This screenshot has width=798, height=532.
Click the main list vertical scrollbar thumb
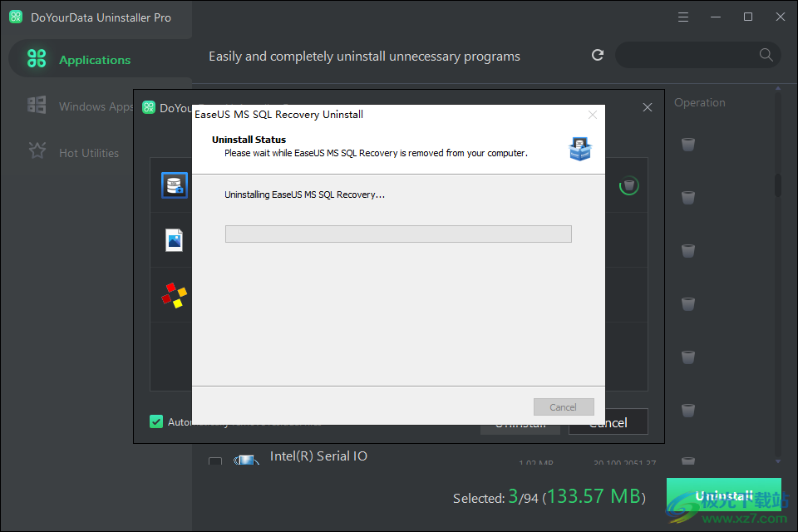[x=778, y=185]
